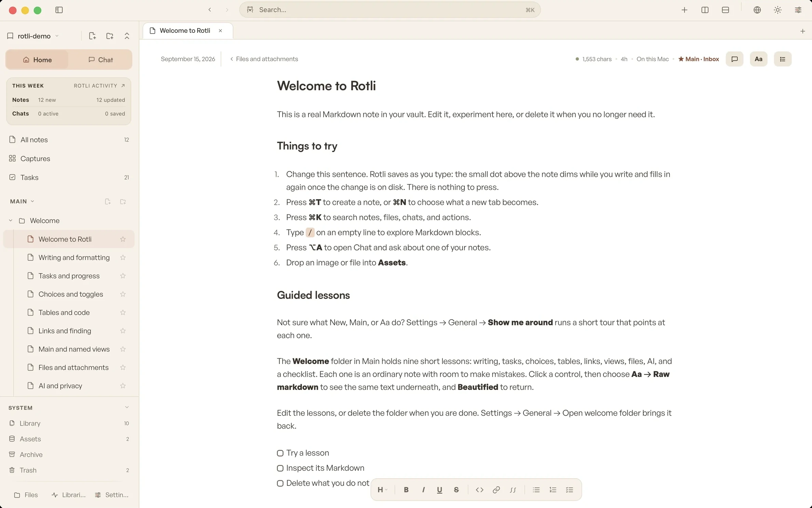The image size is (812, 508).
Task: Create a numbered list
Action: coord(553,490)
